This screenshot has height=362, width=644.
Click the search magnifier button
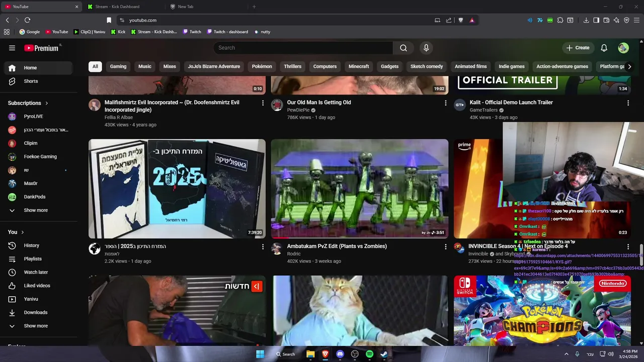[x=404, y=48]
